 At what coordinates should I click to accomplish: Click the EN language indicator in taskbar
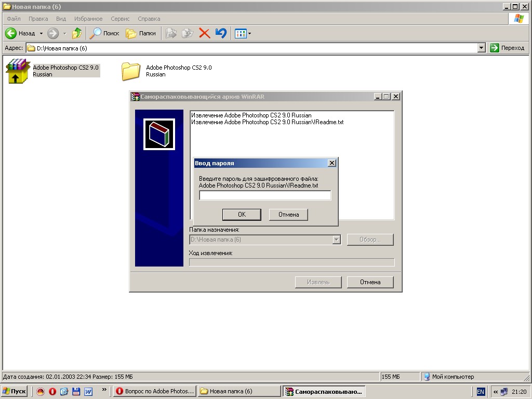(x=481, y=392)
